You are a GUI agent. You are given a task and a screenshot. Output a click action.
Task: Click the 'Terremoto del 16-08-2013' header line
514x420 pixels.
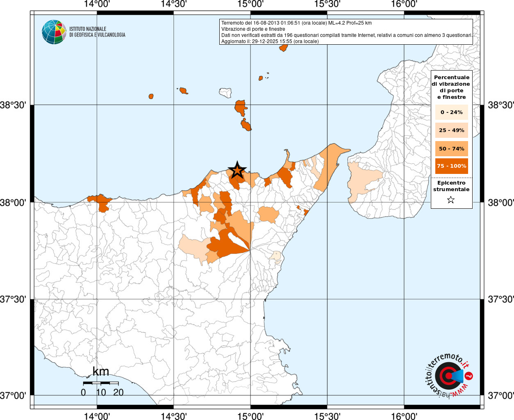click(296, 23)
